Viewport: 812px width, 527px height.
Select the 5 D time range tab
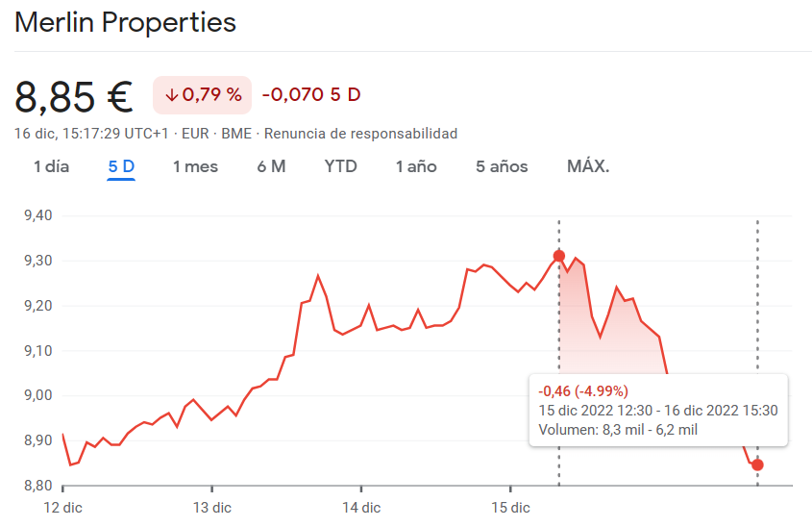(121, 166)
